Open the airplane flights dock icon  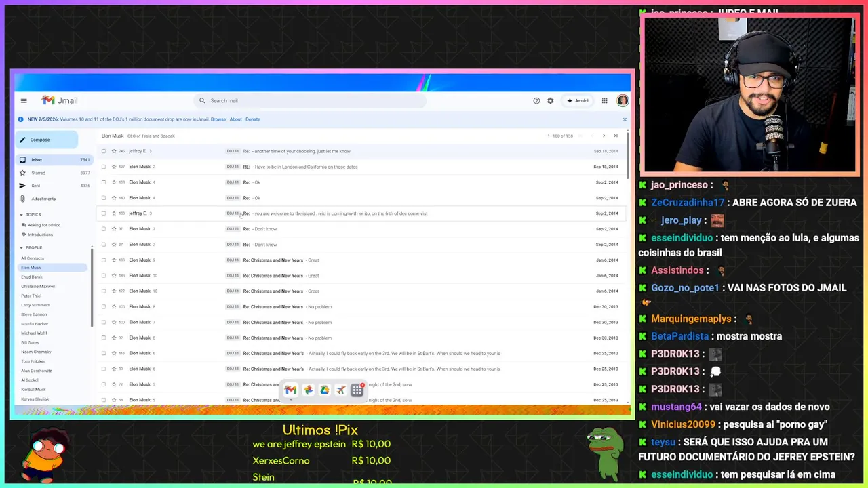(x=340, y=390)
